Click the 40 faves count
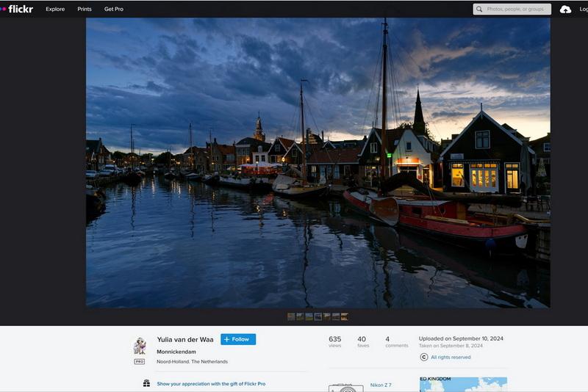588x392 pixels. click(x=362, y=341)
